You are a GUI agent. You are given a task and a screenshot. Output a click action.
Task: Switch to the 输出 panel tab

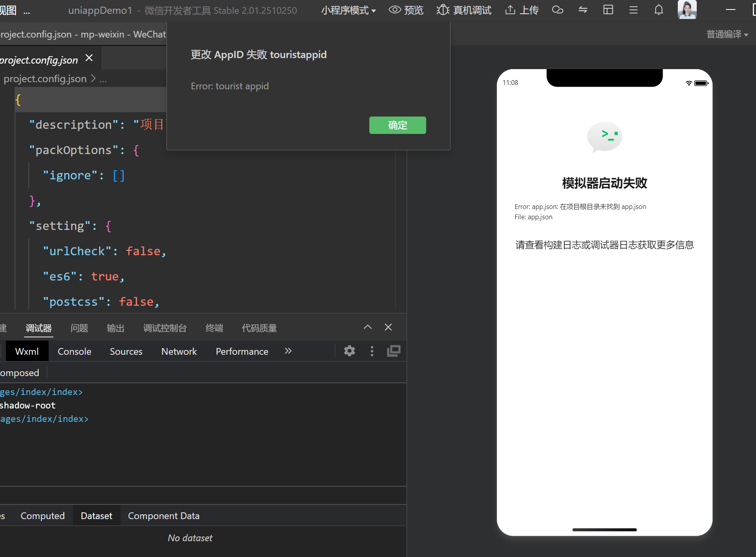click(116, 328)
